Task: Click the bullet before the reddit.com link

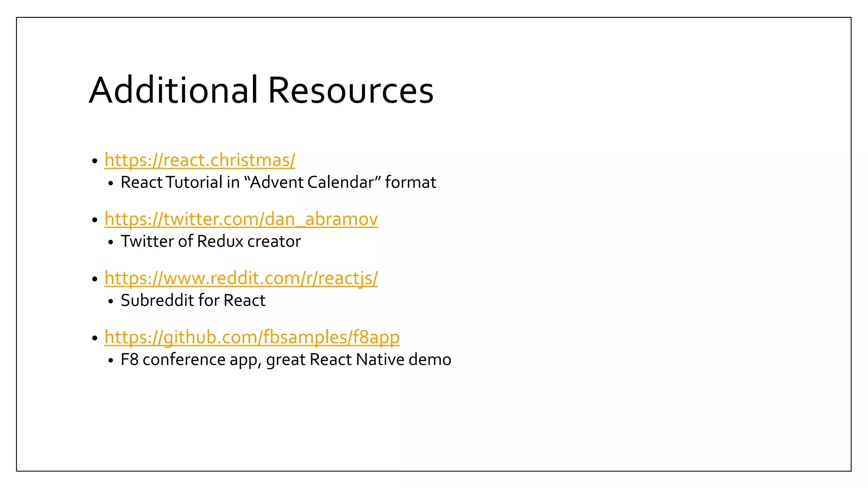Action: [x=95, y=279]
